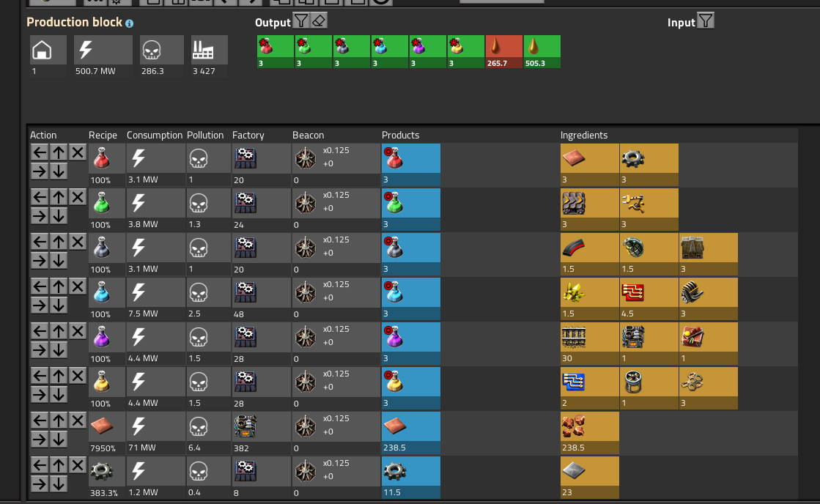Select the pollution cell showing 6.4
This screenshot has width=820, height=504.
[x=208, y=433]
